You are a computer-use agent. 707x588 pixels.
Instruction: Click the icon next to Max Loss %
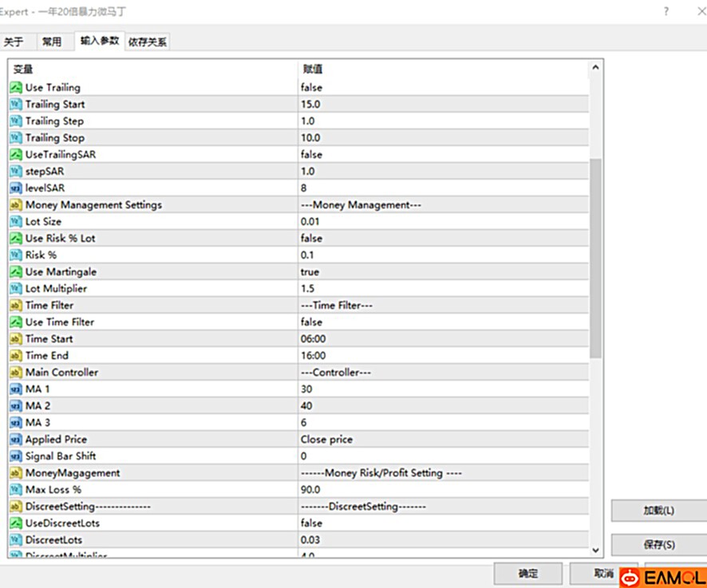(16, 490)
